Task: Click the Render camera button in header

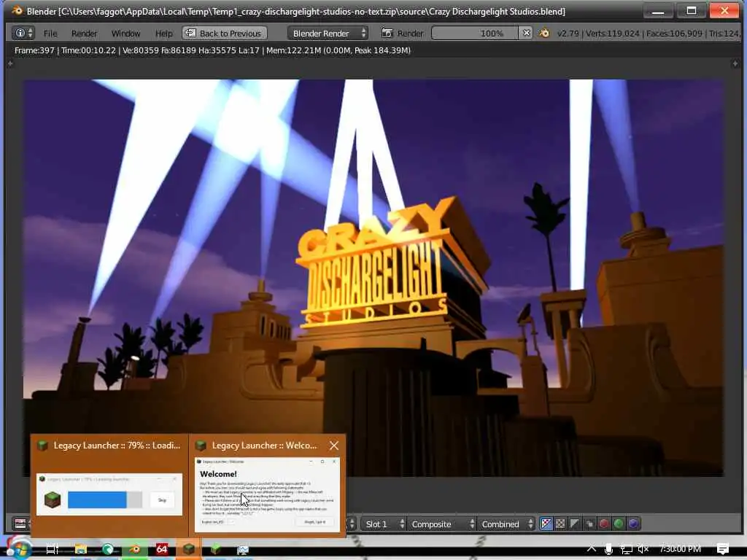Action: pyautogui.click(x=402, y=34)
